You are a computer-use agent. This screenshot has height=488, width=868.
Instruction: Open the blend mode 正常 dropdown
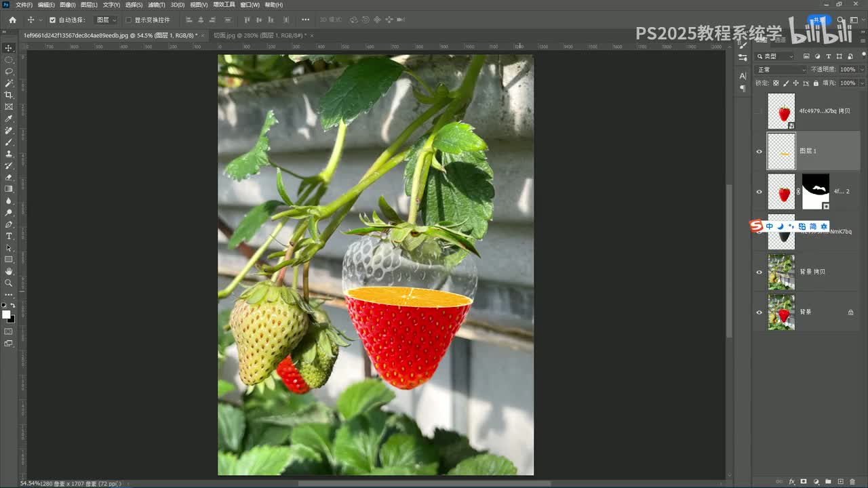781,70
